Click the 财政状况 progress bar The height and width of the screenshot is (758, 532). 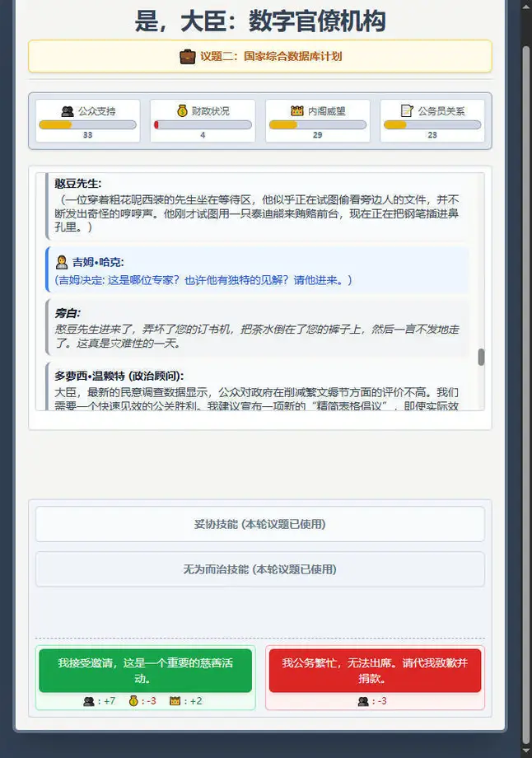pyautogui.click(x=203, y=125)
